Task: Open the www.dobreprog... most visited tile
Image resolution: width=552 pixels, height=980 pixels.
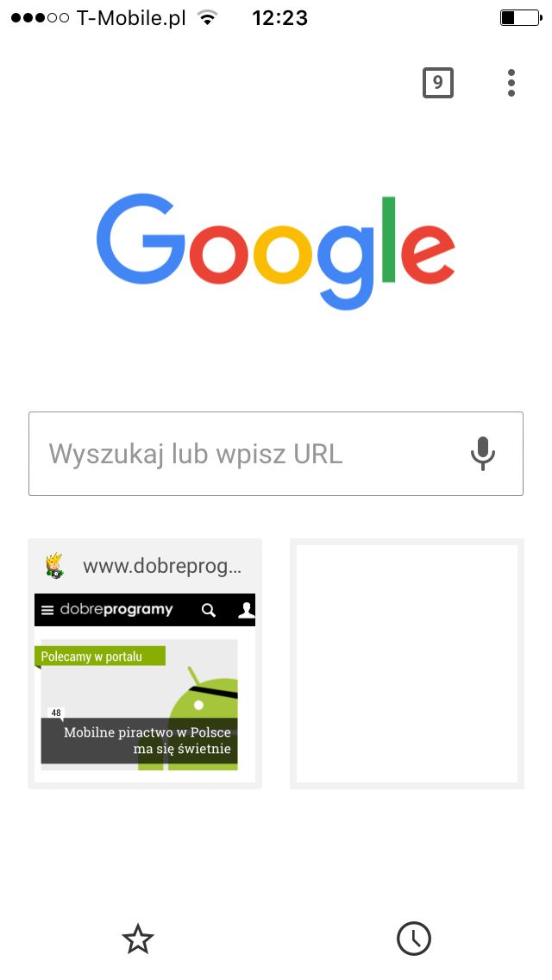Action: click(x=145, y=663)
